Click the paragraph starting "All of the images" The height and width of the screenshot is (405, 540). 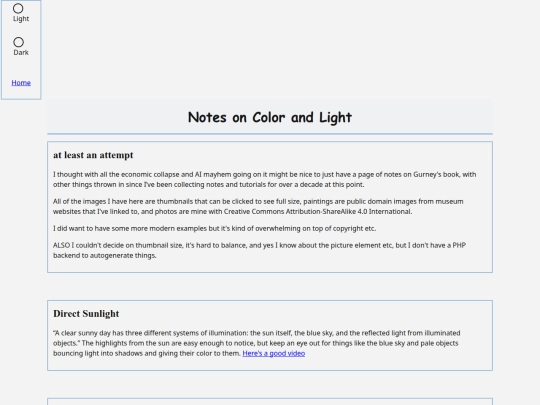pos(258,206)
